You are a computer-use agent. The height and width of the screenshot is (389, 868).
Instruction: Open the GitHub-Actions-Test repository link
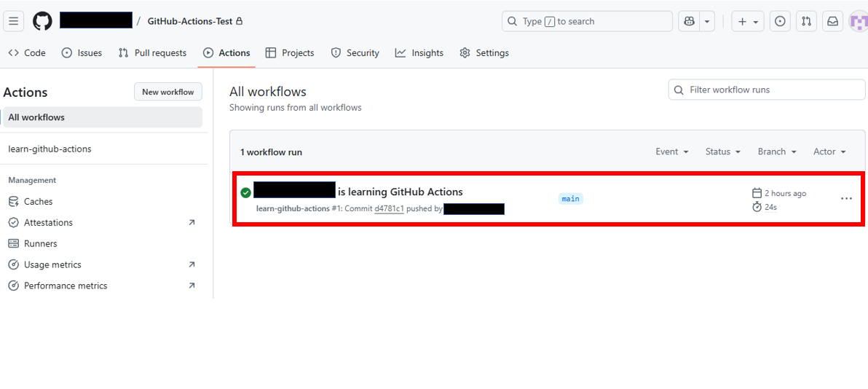click(x=191, y=21)
